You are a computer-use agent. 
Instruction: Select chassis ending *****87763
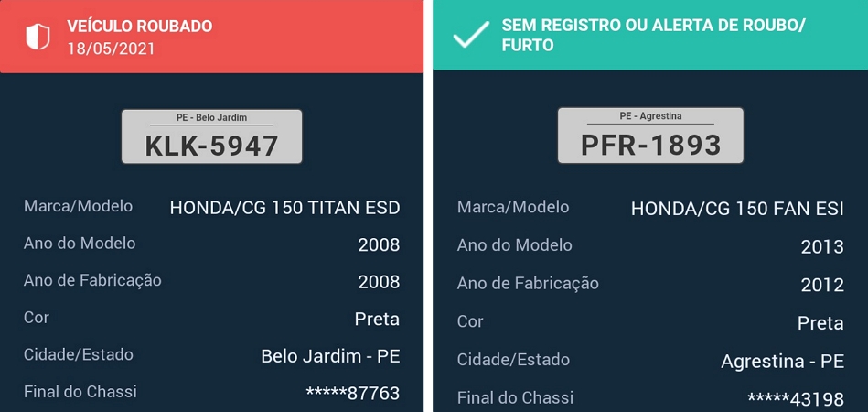click(353, 393)
